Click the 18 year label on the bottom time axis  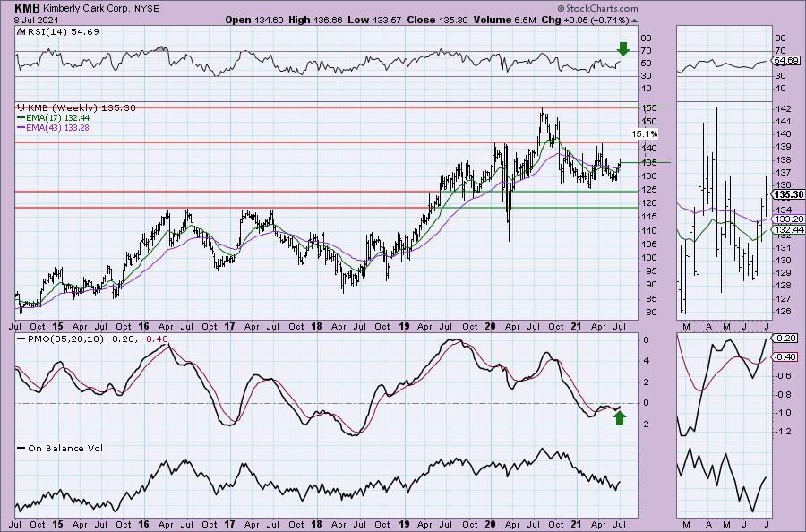pos(316,525)
